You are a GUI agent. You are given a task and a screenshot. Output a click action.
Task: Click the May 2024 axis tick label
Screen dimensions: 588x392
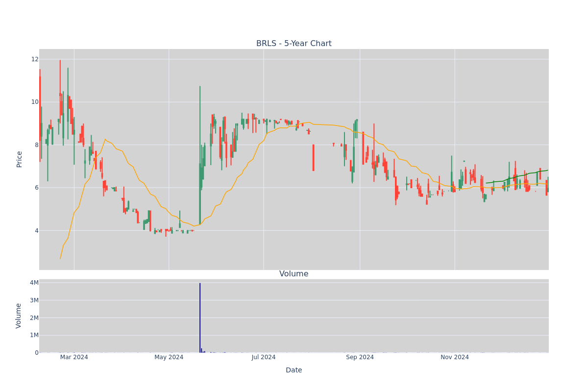tap(169, 357)
